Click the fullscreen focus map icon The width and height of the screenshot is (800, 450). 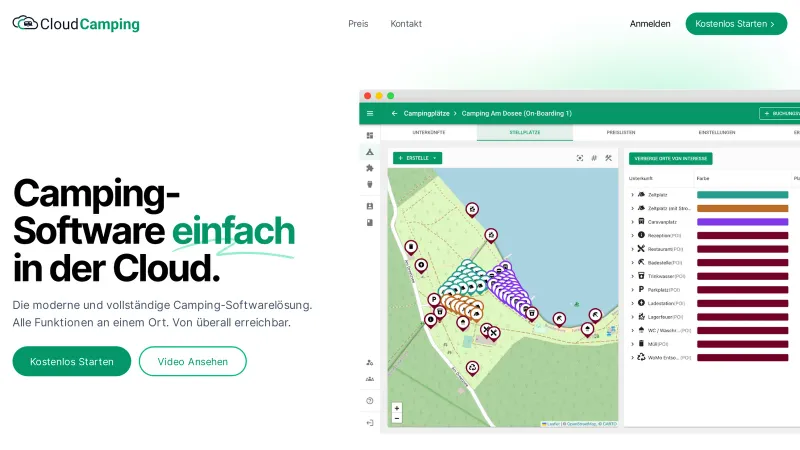(x=579, y=158)
